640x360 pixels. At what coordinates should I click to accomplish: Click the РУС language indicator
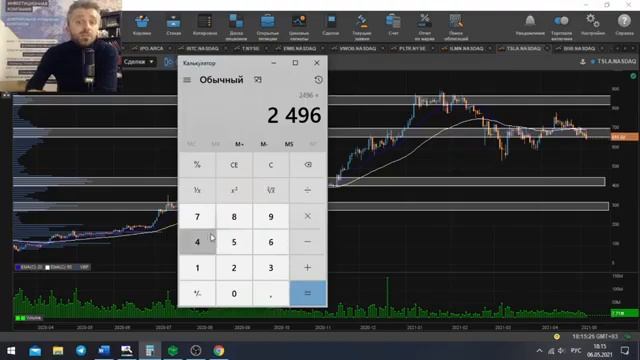(x=576, y=351)
